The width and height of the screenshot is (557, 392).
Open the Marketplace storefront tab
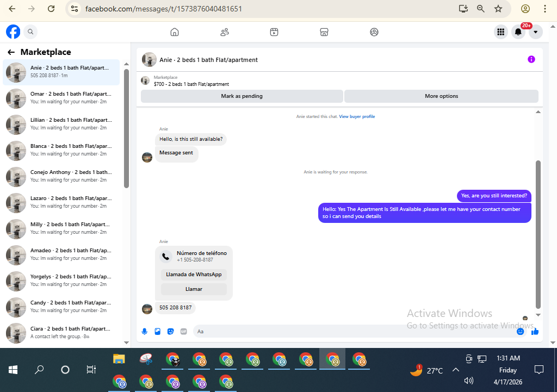324,32
